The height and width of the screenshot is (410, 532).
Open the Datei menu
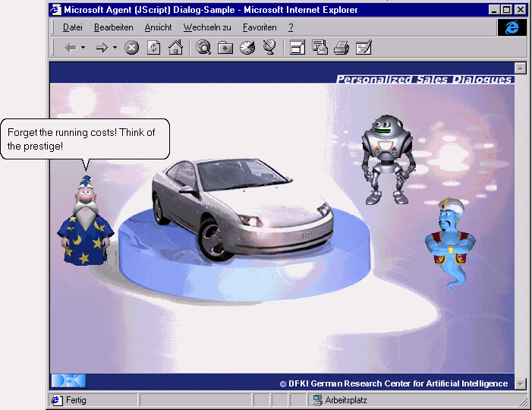pyautogui.click(x=73, y=27)
